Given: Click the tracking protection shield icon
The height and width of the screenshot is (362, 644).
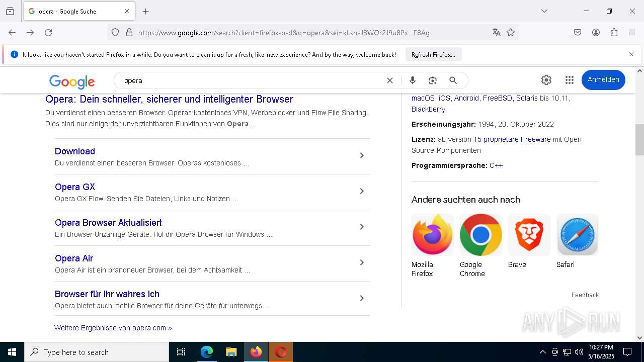Looking at the screenshot, I should pos(115,33).
